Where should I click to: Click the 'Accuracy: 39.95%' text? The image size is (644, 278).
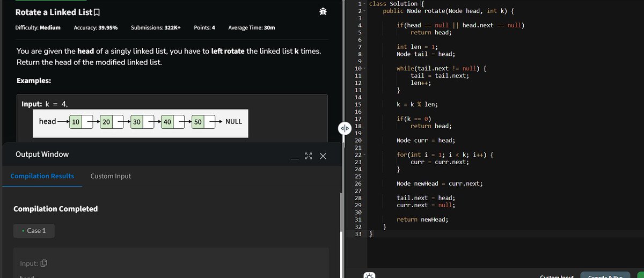pyautogui.click(x=96, y=27)
